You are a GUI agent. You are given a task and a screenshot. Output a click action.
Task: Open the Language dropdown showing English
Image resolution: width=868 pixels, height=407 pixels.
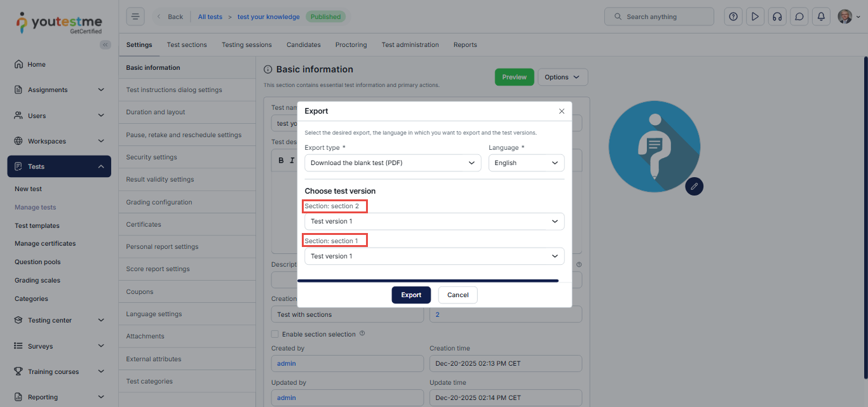click(526, 163)
